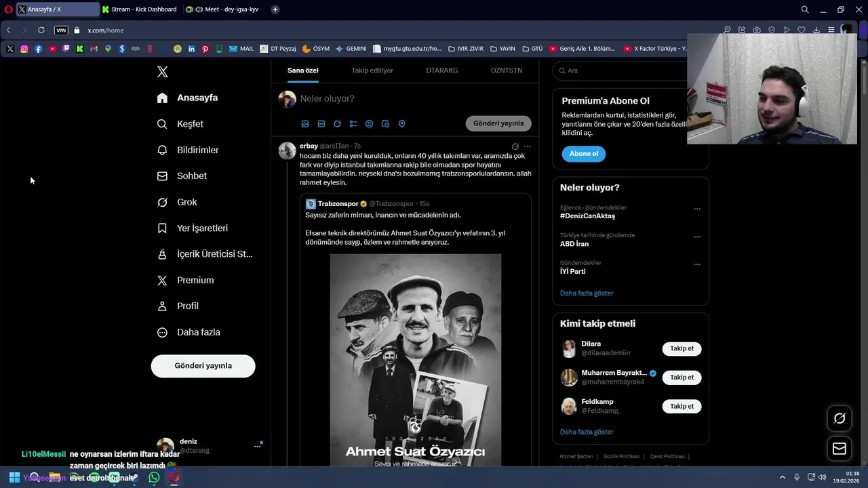Click the composer Gönderi yayınla button
Viewport: 868px width, 488px height.
(x=498, y=123)
